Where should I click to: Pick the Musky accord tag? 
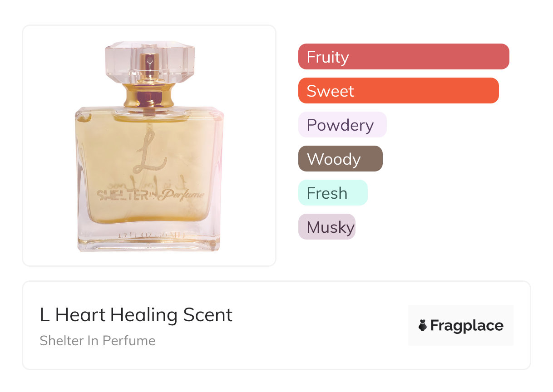(327, 227)
